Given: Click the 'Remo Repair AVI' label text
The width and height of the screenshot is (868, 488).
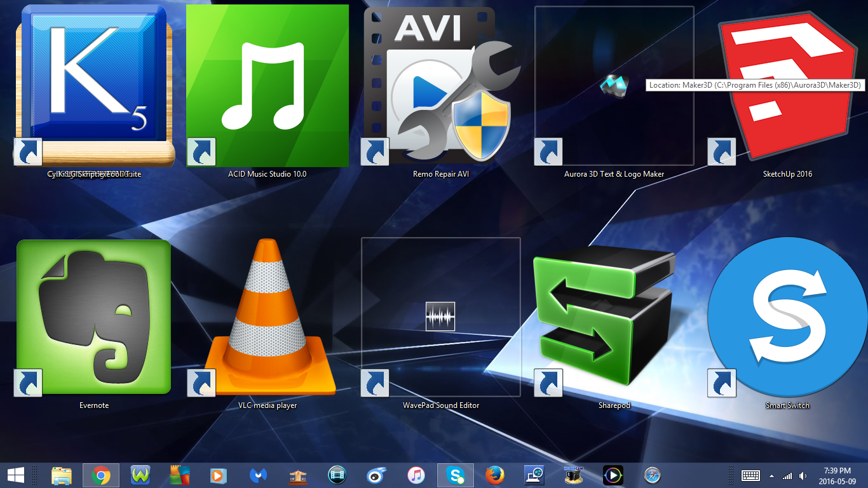Looking at the screenshot, I should (441, 174).
